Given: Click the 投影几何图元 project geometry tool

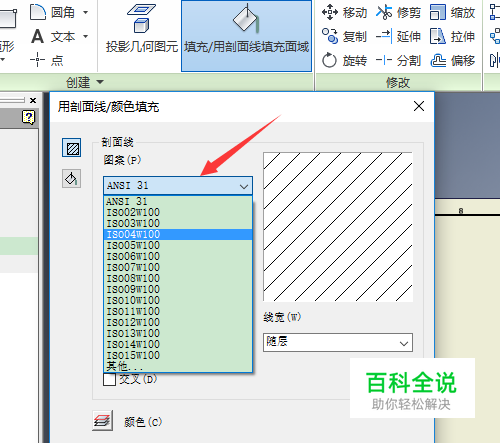Looking at the screenshot, I should 142,29.
